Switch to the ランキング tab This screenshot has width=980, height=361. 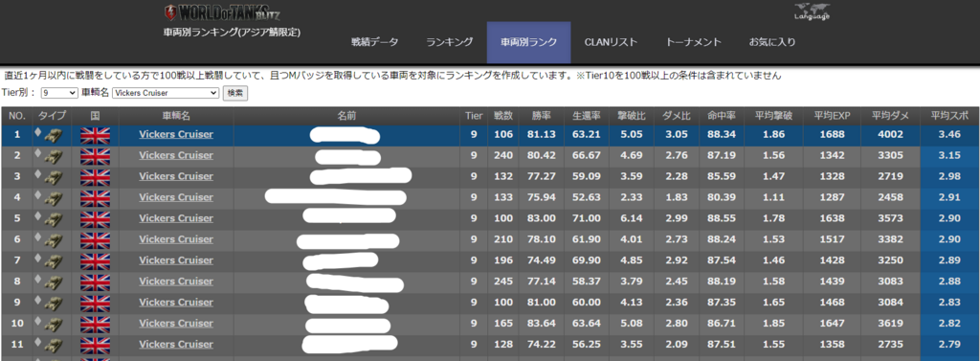pos(450,42)
